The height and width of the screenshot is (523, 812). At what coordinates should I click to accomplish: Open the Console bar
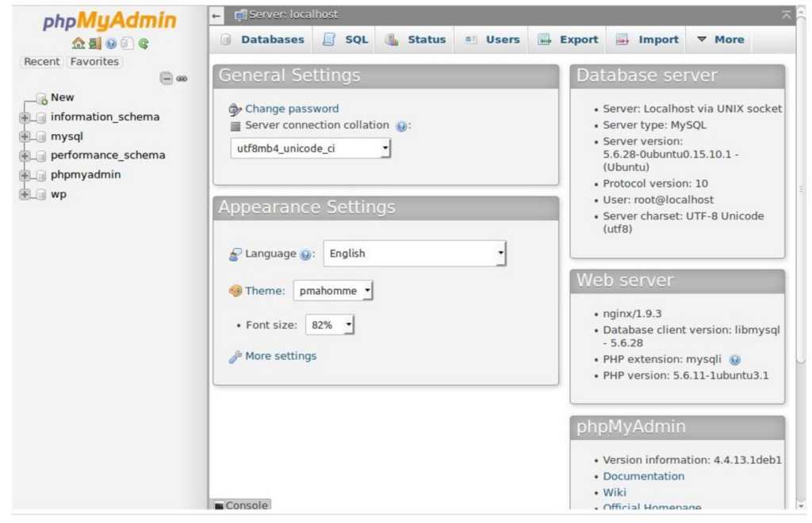pos(241,506)
